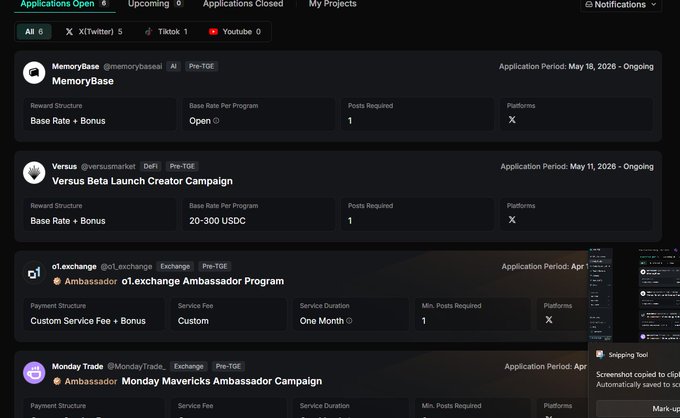Viewport: 680px width, 418px height.
Task: Click the Snipping Tool notification icon
Action: pos(600,355)
